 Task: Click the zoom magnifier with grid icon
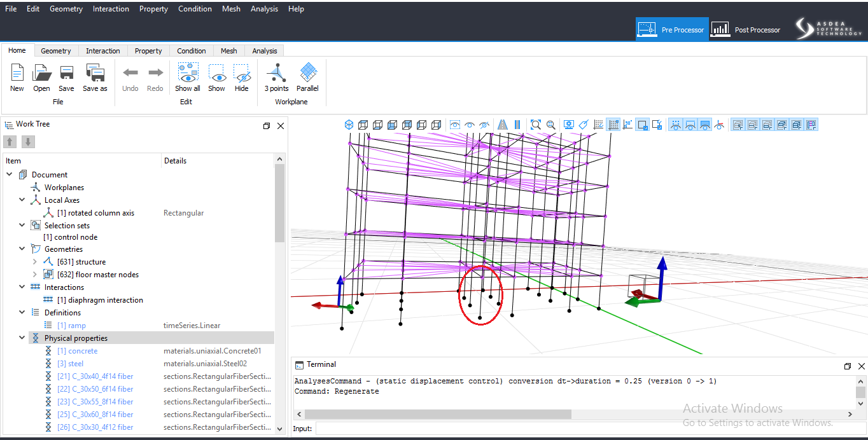[x=551, y=125]
